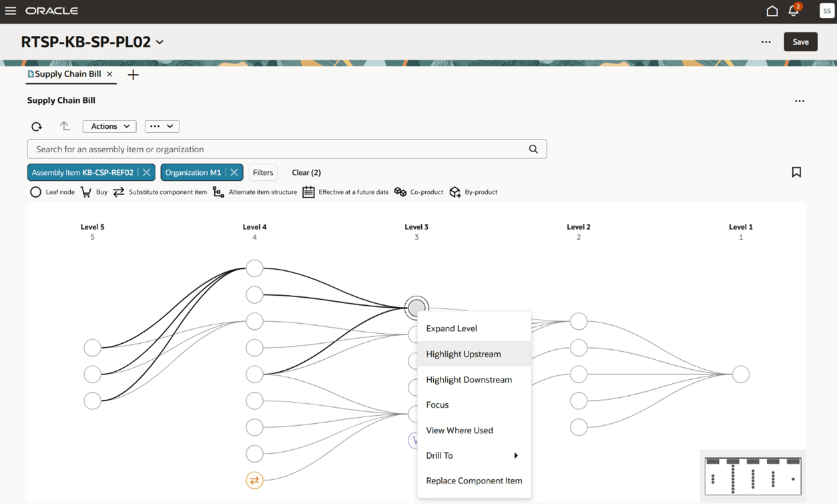Click the go up level arrow icon

pyautogui.click(x=65, y=126)
